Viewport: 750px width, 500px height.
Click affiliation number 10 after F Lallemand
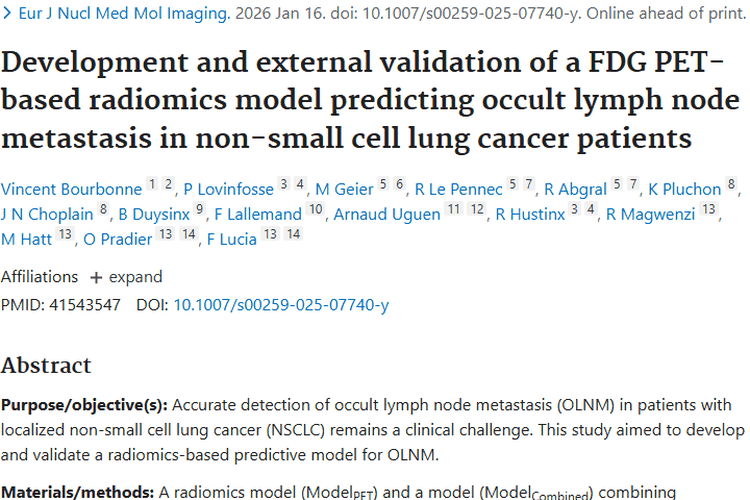pos(316,213)
